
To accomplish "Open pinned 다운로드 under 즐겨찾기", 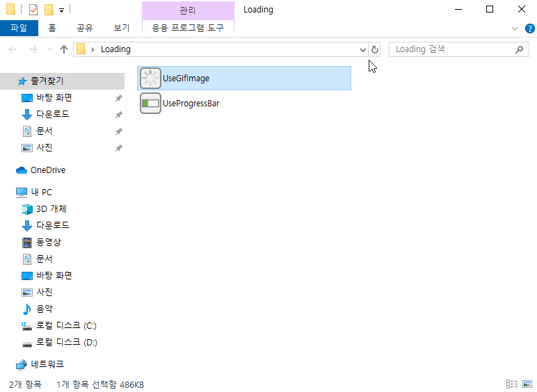I will 53,114.
